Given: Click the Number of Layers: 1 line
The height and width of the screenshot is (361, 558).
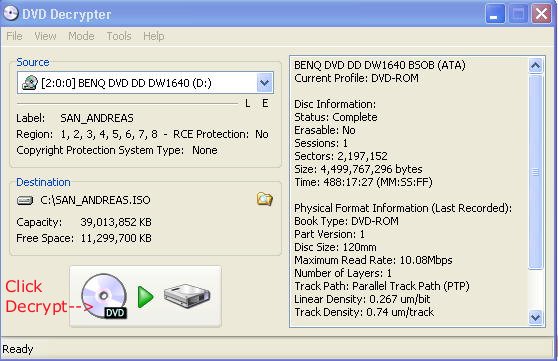Looking at the screenshot, I should pos(343,273).
